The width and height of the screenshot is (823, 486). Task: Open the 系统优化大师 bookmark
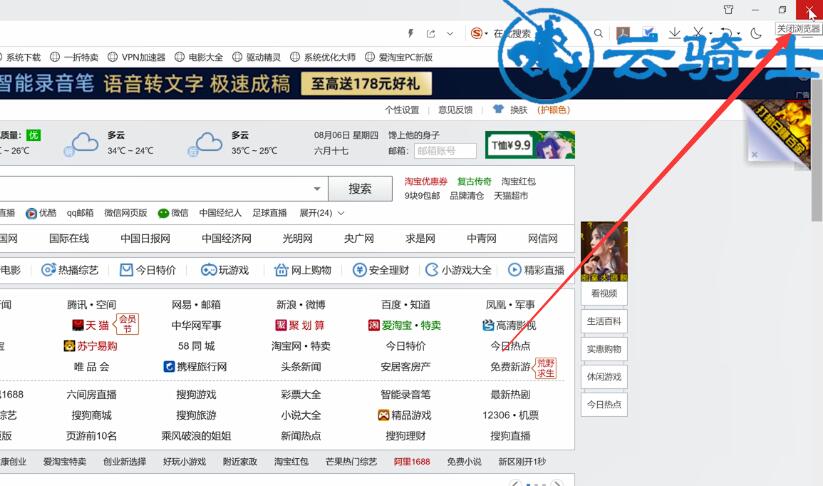tap(323, 57)
